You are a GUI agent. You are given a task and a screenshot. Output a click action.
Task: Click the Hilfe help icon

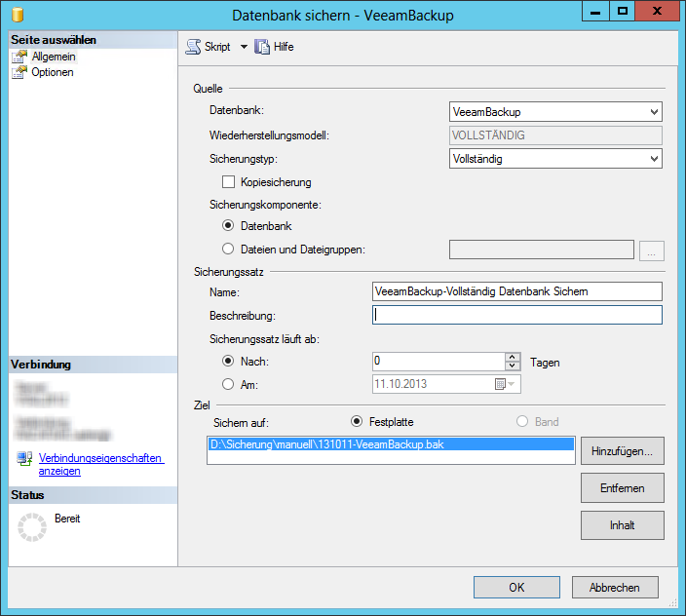pos(262,47)
